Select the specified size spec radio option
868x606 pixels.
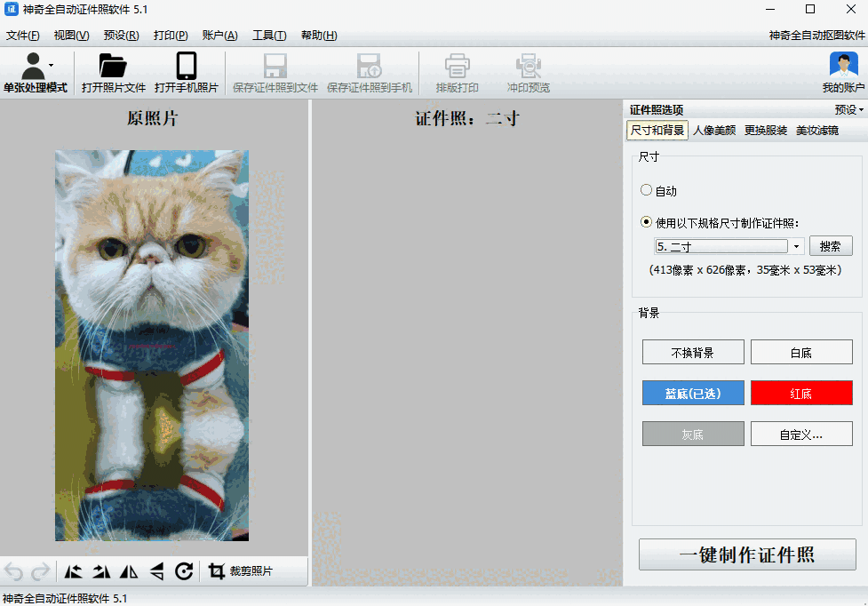[646, 221]
